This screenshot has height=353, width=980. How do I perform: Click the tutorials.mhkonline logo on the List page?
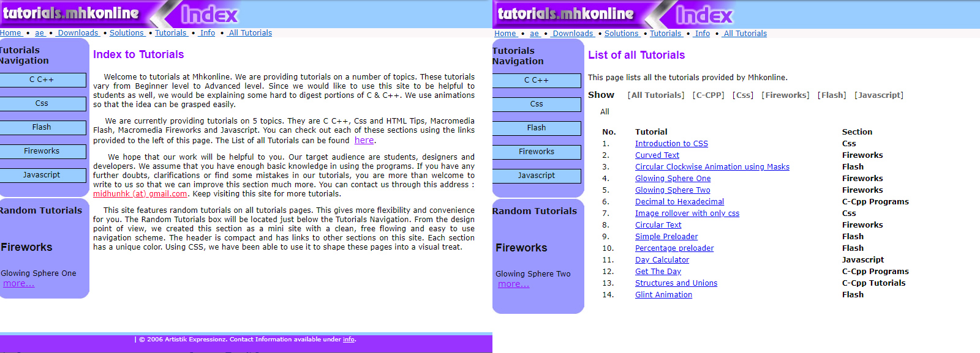(565, 13)
